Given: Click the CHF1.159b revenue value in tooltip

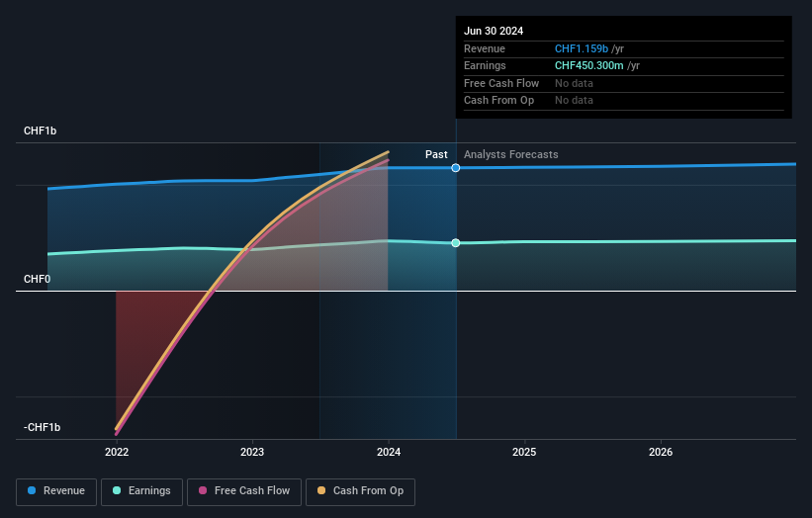Looking at the screenshot, I should point(582,48).
